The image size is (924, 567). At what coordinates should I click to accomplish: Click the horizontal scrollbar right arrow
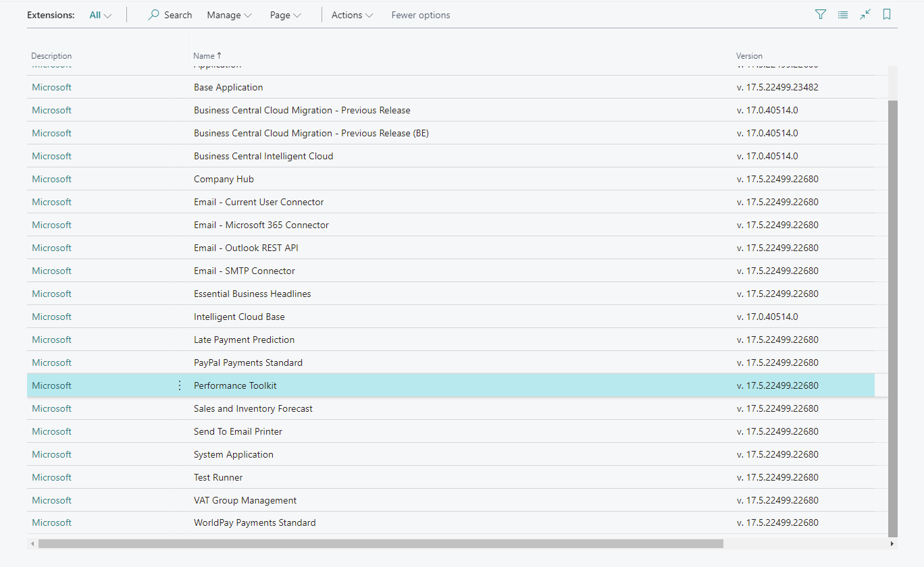pos(892,543)
